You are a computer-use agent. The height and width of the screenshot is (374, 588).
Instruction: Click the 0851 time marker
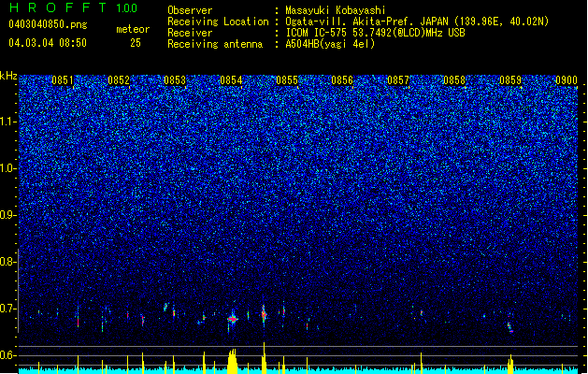coord(63,80)
